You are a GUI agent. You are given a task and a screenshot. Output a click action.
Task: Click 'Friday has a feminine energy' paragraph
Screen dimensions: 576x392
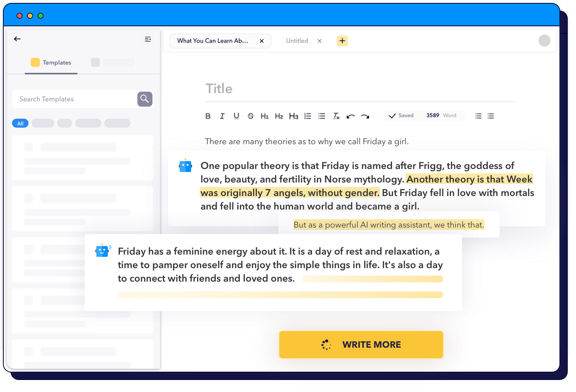pyautogui.click(x=280, y=265)
